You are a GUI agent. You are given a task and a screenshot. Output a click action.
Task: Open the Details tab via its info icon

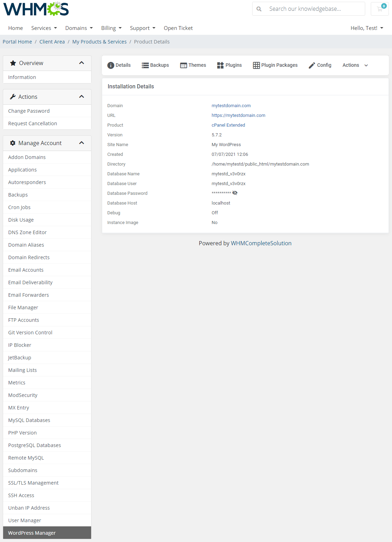(x=111, y=65)
